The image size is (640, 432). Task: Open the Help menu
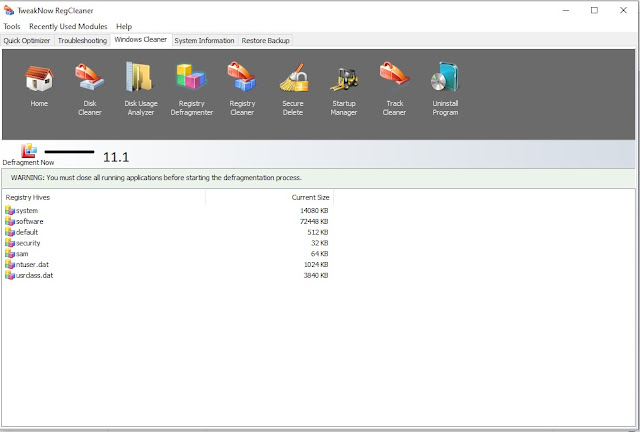pos(124,27)
